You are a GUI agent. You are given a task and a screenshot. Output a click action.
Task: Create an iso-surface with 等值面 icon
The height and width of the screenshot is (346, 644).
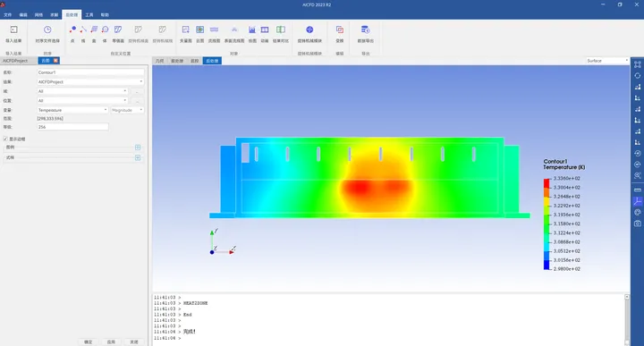pyautogui.click(x=118, y=30)
